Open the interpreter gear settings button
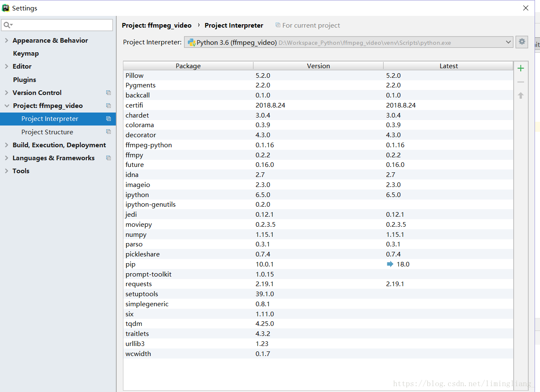This screenshot has width=540, height=392. [x=522, y=42]
